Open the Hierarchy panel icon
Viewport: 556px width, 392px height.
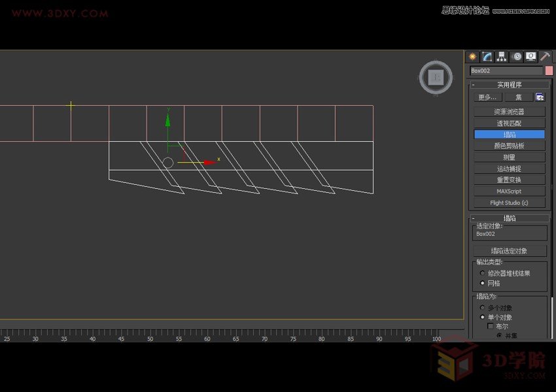coord(502,57)
